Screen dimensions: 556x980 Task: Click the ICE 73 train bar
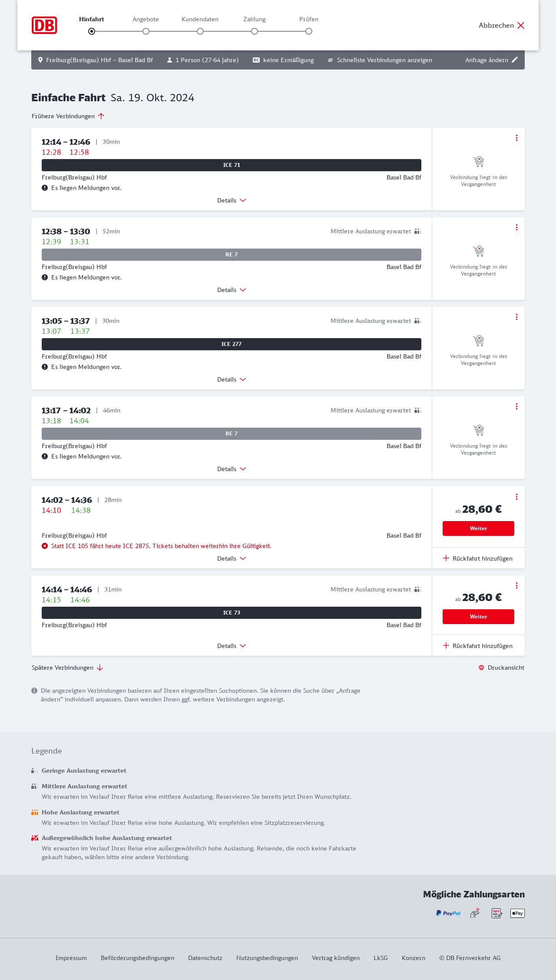pos(232,613)
